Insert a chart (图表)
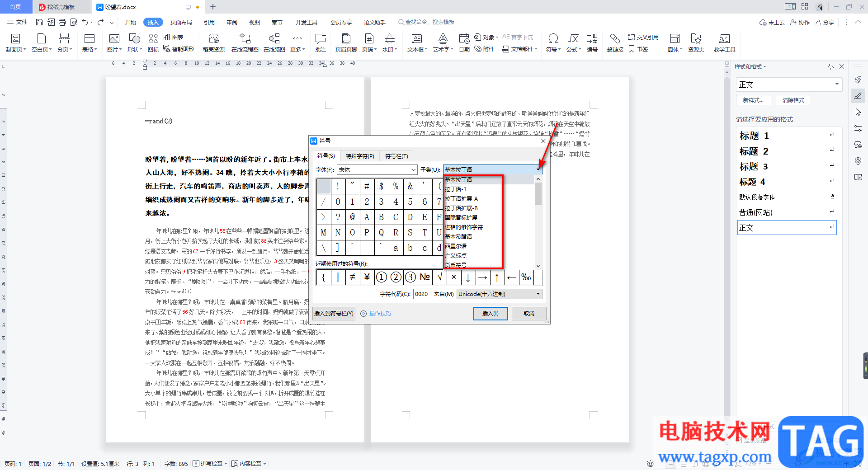Screen dimensions: 868x470 coord(174,37)
